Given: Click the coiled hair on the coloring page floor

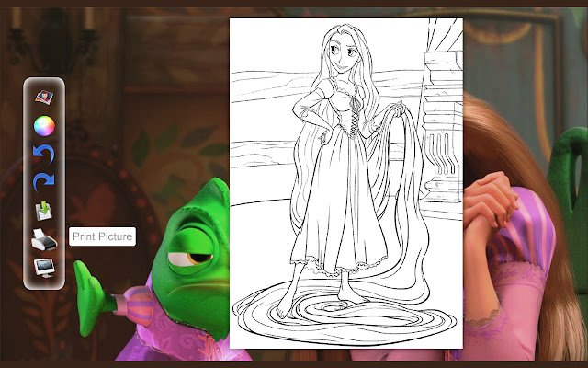Looking at the screenshot, I should [x=343, y=314].
